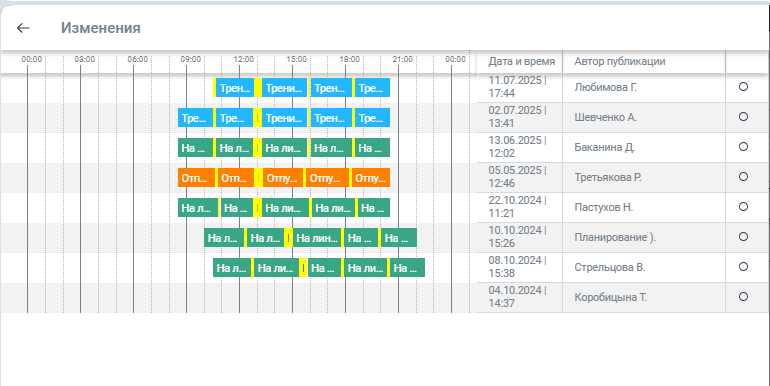The width and height of the screenshot is (770, 386).
Task: Click author name 'Пастухов Н.'
Action: (x=604, y=207)
